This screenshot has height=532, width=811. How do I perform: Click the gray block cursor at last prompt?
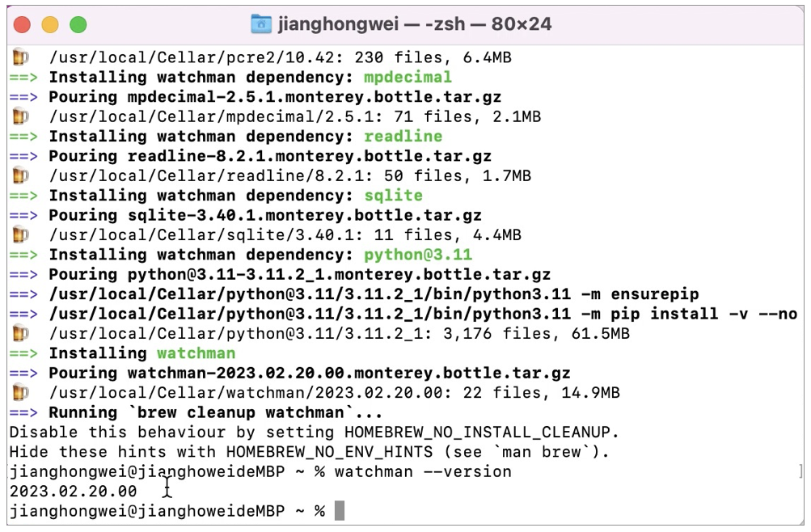pos(340,511)
